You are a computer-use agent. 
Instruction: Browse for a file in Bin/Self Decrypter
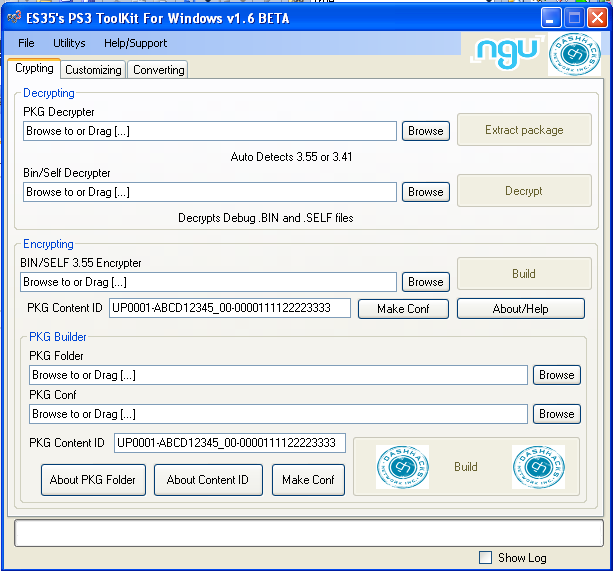click(x=426, y=192)
